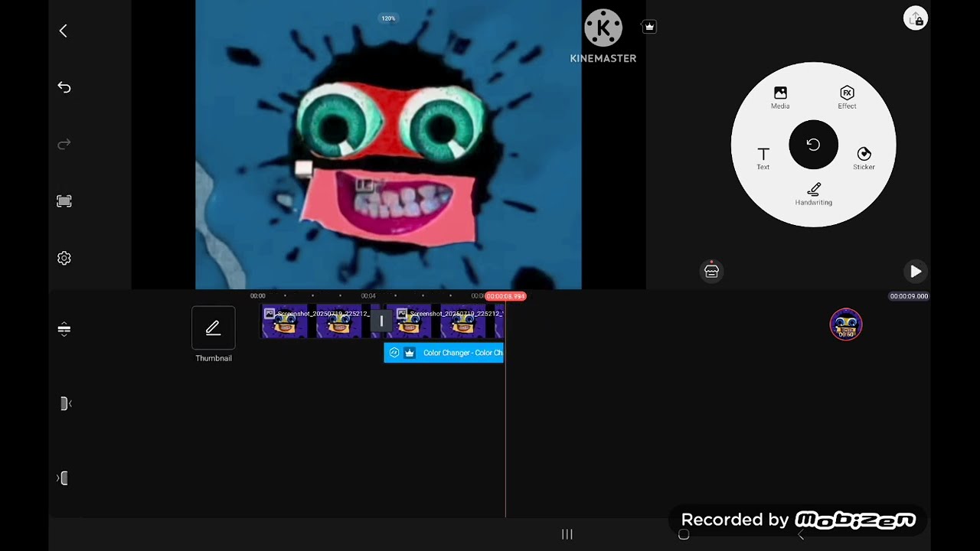Open the Handwriting tool

pyautogui.click(x=813, y=194)
